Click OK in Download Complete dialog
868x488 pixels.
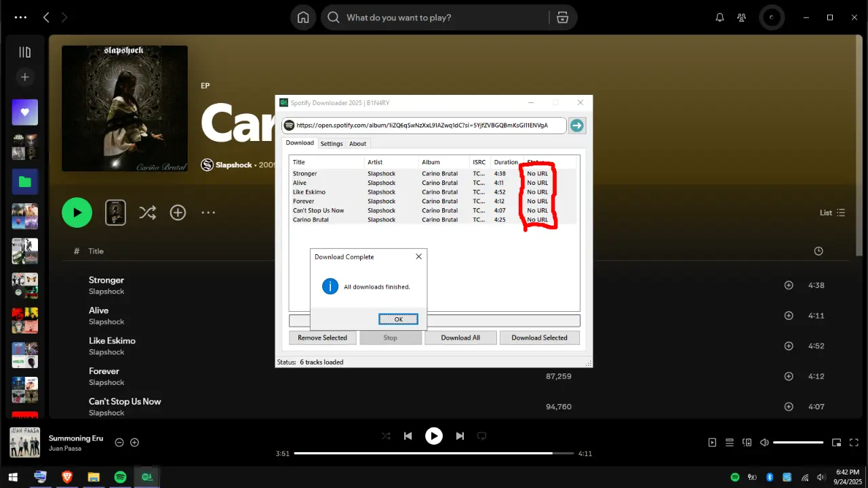398,319
